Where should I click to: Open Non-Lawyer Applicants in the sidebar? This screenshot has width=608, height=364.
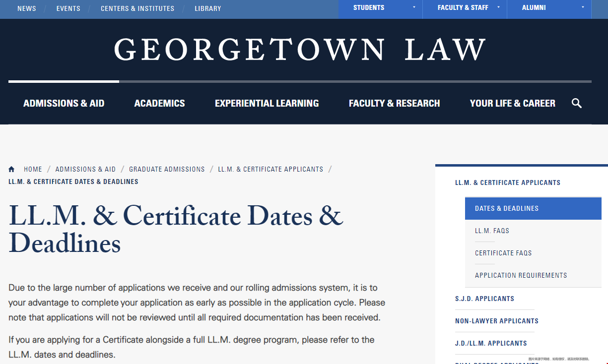pos(497,321)
